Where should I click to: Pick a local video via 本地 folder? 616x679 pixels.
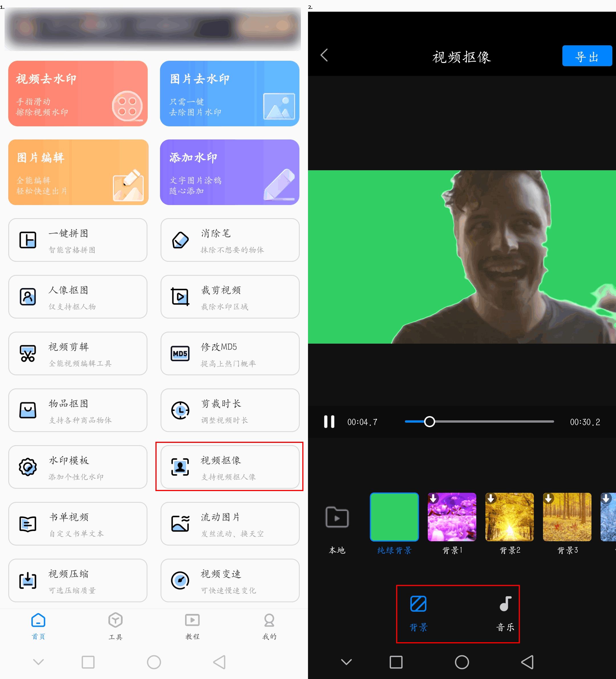[x=337, y=518]
